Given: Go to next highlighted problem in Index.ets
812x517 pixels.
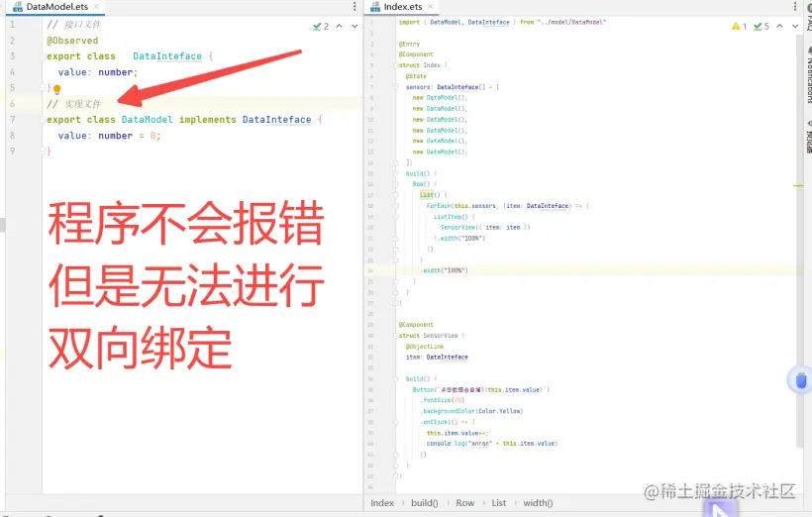Looking at the screenshot, I should point(795,26).
